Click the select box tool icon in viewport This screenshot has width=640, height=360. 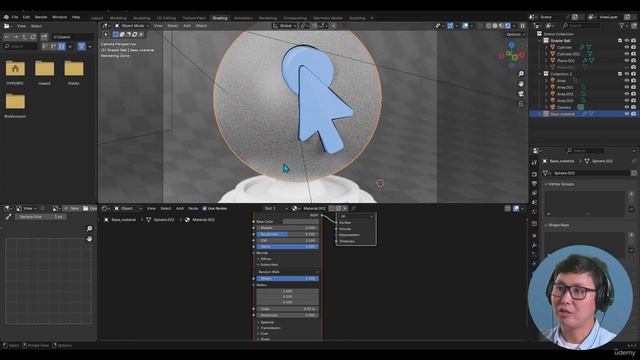click(x=116, y=35)
